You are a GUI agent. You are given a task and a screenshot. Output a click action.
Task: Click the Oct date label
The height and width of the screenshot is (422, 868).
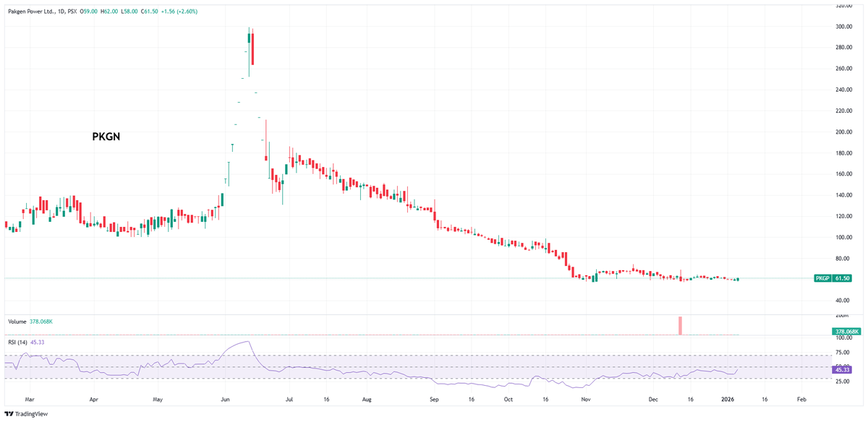509,398
